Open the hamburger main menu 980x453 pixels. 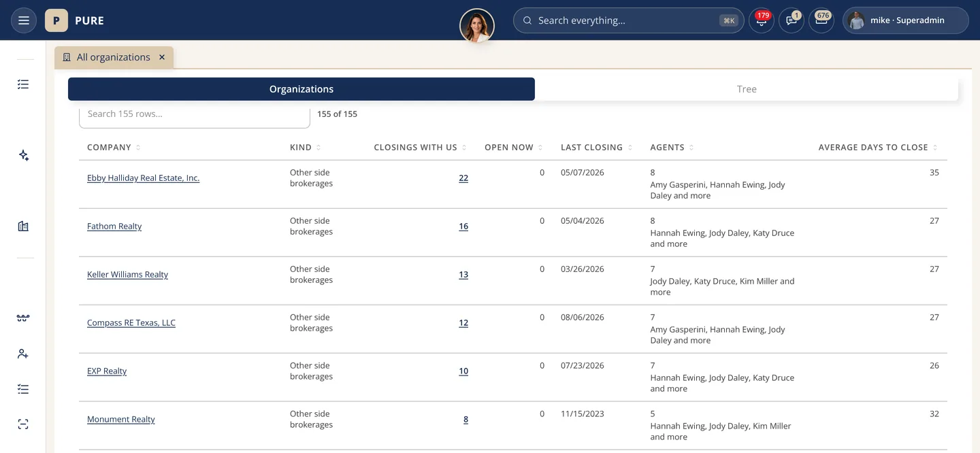point(23,20)
